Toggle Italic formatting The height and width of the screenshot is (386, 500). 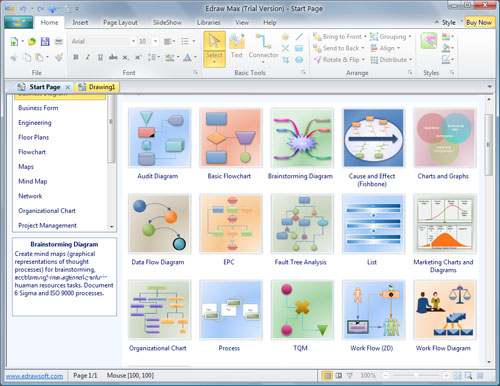(88, 57)
